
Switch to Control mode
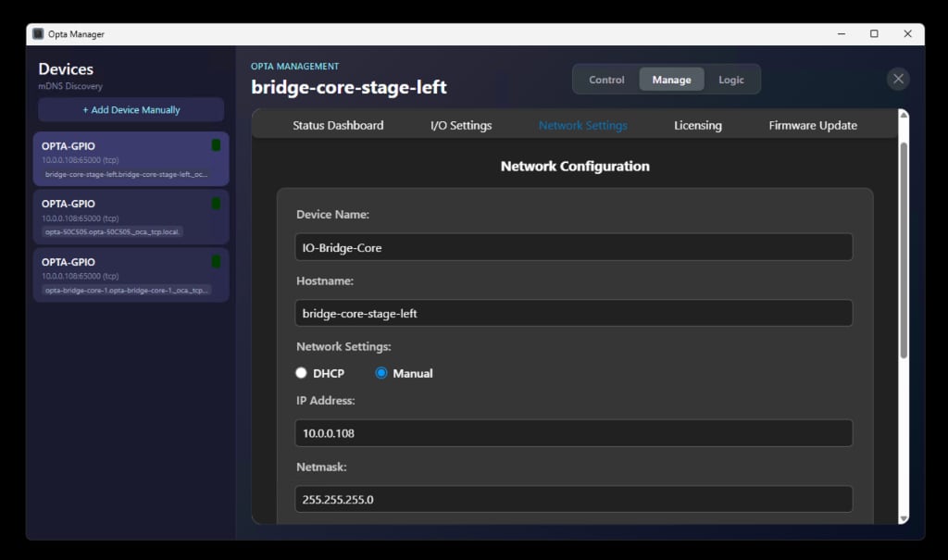tap(606, 80)
